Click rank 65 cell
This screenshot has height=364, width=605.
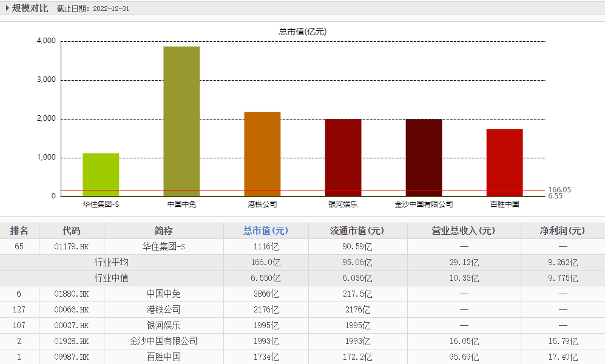(19, 246)
